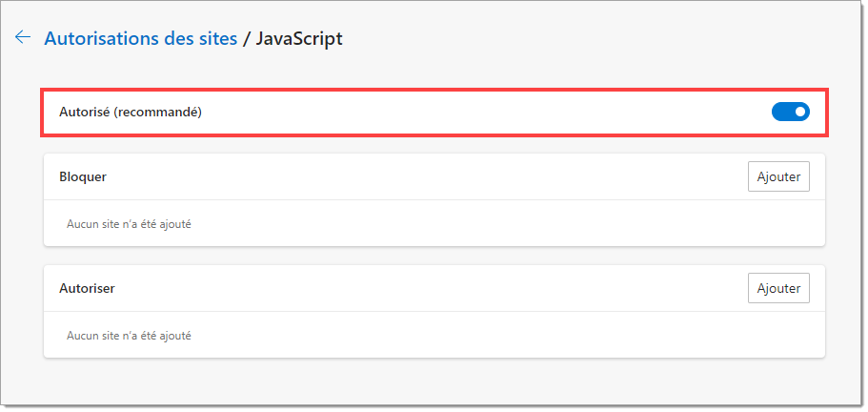Image resolution: width=868 pixels, height=412 pixels.
Task: Click the red-outlined Autorisé settings row
Action: [x=434, y=112]
